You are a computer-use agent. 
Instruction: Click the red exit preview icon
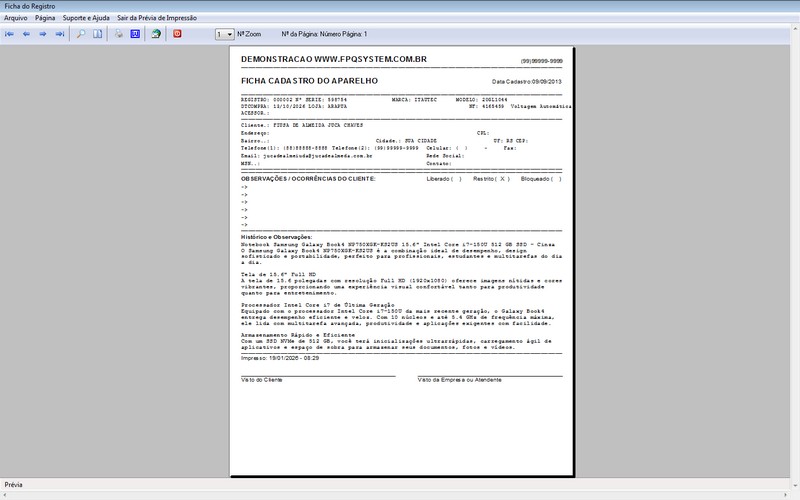coord(177,34)
